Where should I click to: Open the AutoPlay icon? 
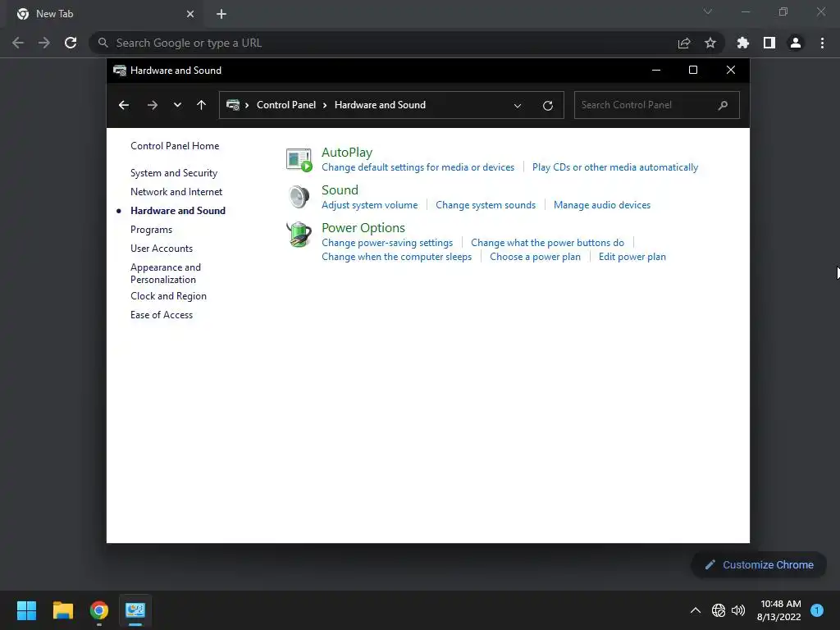coord(299,160)
